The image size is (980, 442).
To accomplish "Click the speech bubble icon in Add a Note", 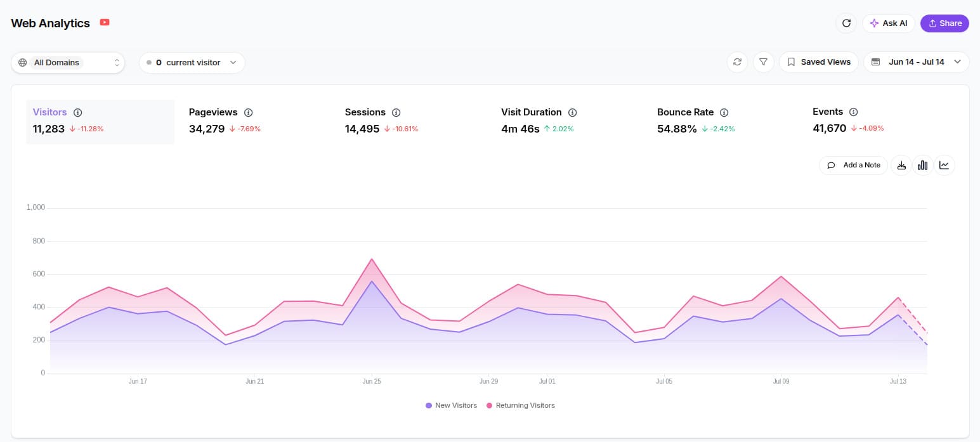I will click(832, 166).
